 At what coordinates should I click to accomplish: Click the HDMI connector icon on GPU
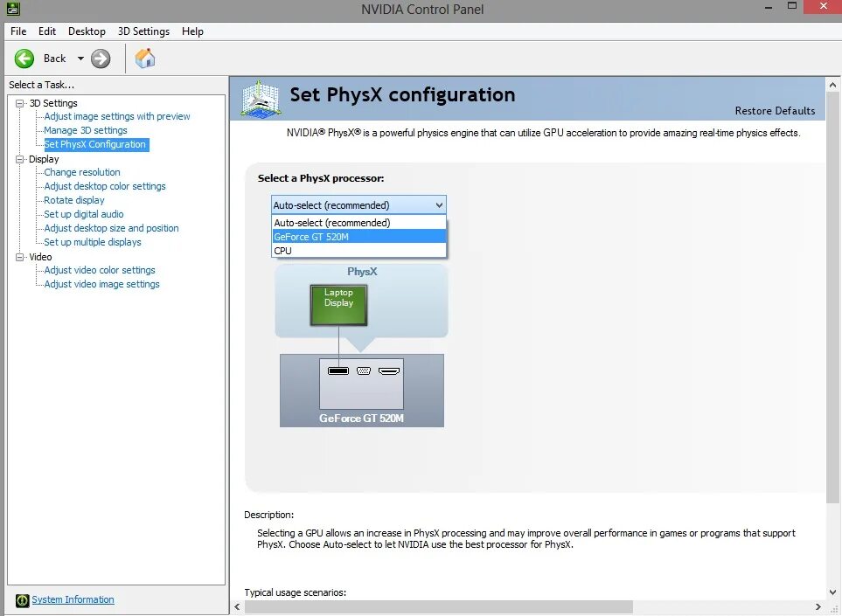(x=389, y=370)
